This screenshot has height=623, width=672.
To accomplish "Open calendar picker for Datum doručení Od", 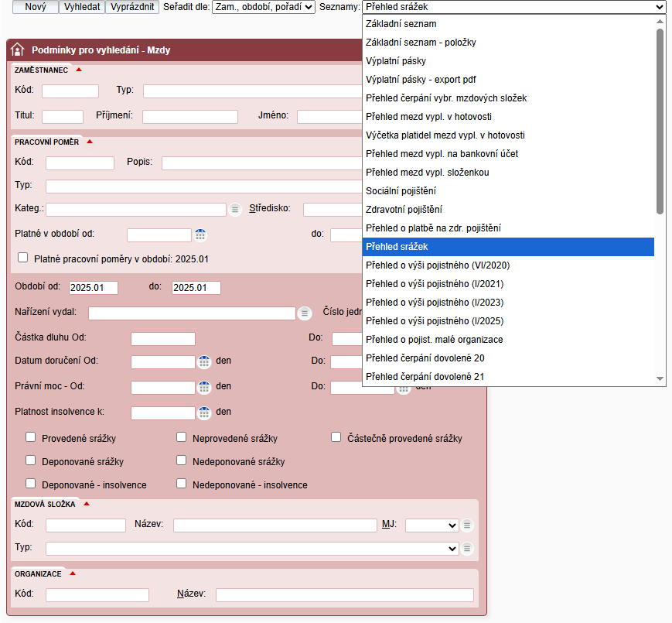I will tap(204, 361).
